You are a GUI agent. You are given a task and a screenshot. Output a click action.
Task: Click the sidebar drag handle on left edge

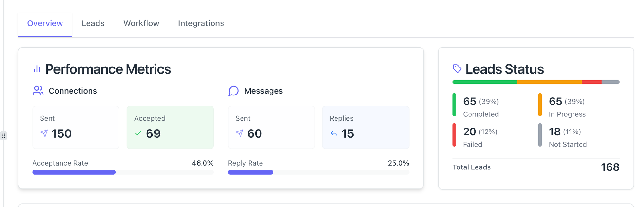(x=4, y=136)
